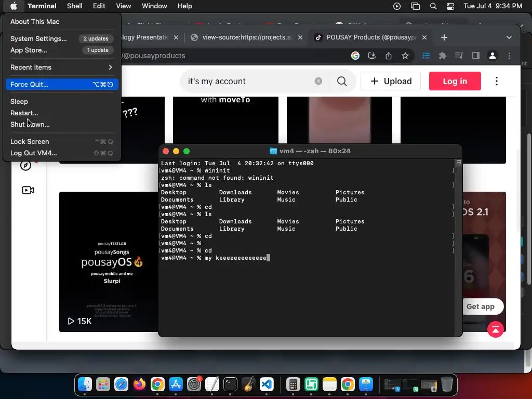The height and width of the screenshot is (399, 532).
Task: Open System Settings in the Dock
Action: click(x=194, y=384)
